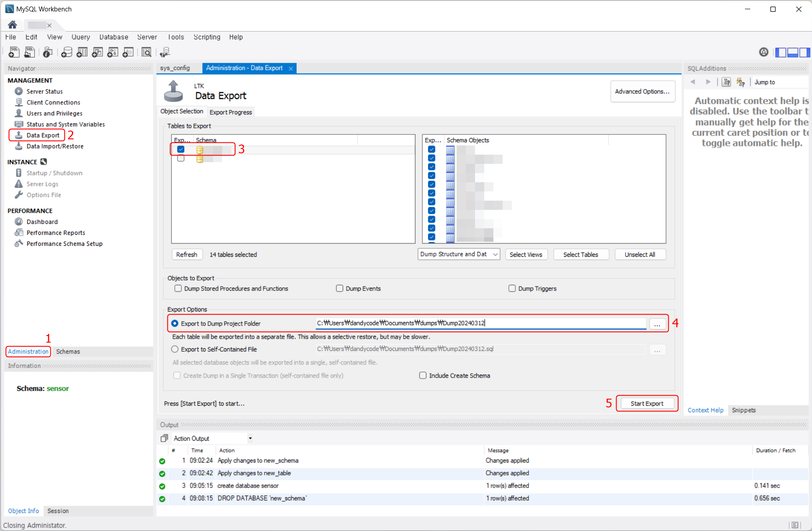The height and width of the screenshot is (531, 812).
Task: Click Unselect All button
Action: (640, 255)
